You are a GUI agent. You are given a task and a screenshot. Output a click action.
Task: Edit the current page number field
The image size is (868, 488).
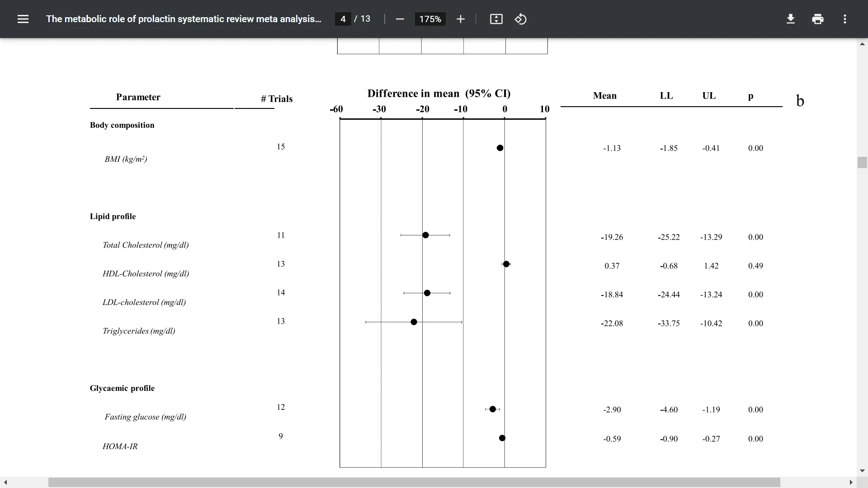pyautogui.click(x=343, y=19)
